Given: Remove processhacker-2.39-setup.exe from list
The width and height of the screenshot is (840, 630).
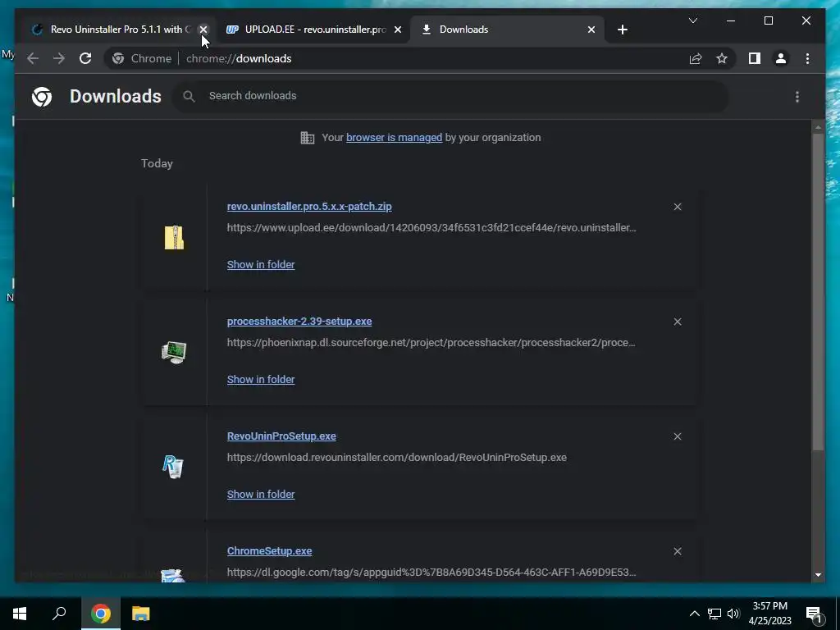Looking at the screenshot, I should [x=677, y=322].
